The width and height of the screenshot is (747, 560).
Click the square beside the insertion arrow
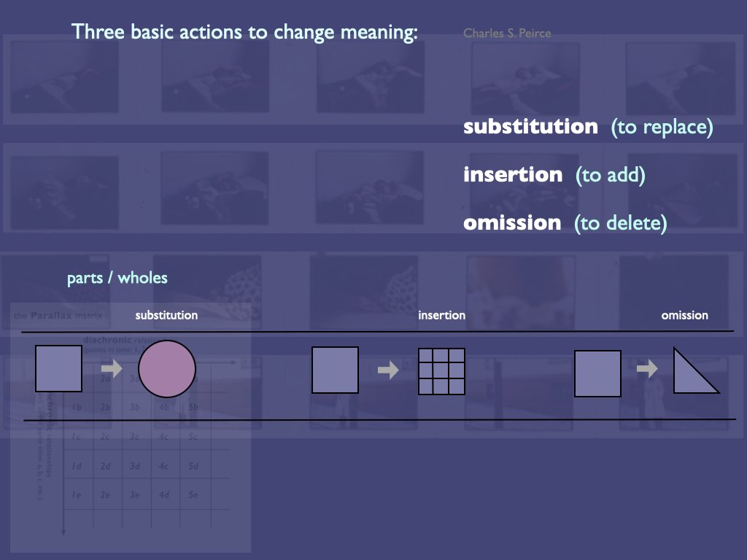coord(335,370)
